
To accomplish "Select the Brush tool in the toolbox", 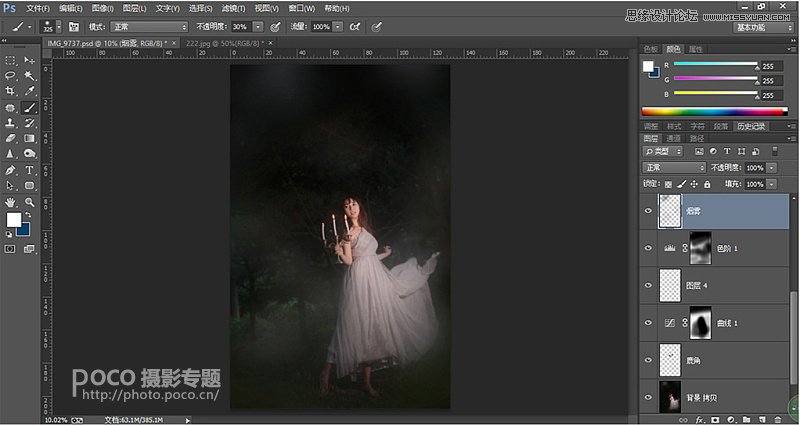I will click(30, 108).
